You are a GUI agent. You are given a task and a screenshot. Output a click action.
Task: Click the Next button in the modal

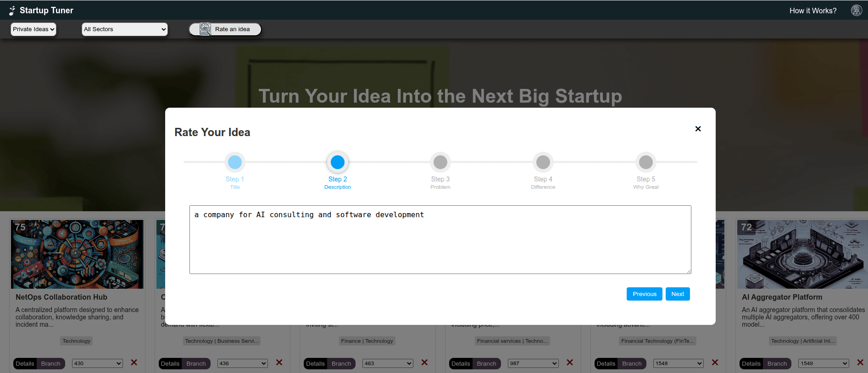coord(678,294)
